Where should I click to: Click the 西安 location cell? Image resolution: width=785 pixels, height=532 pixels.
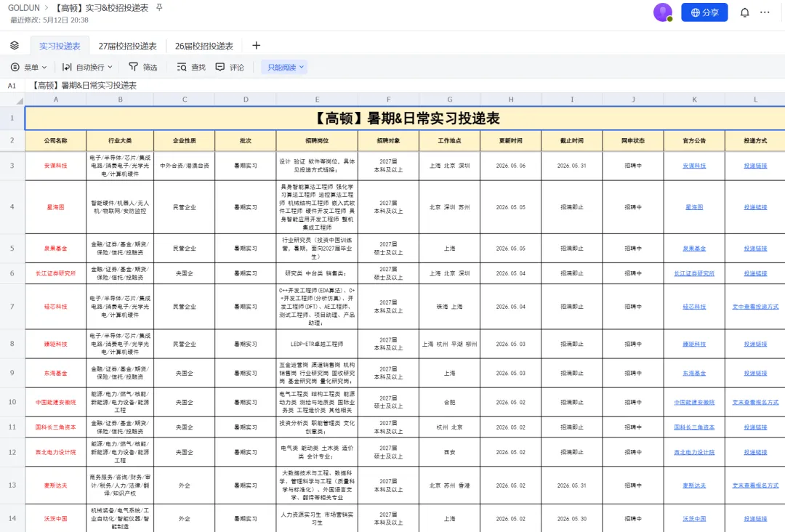click(x=450, y=453)
